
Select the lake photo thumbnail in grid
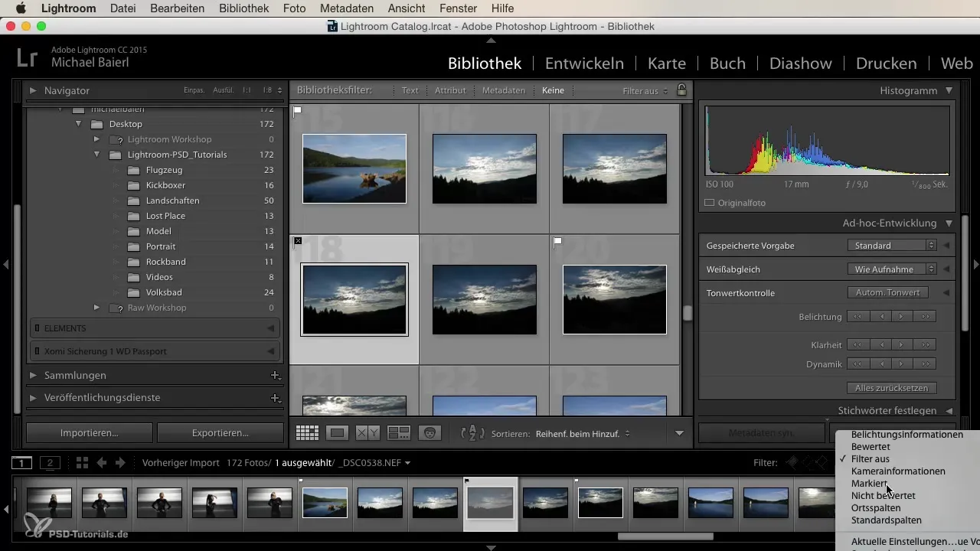[x=354, y=168]
